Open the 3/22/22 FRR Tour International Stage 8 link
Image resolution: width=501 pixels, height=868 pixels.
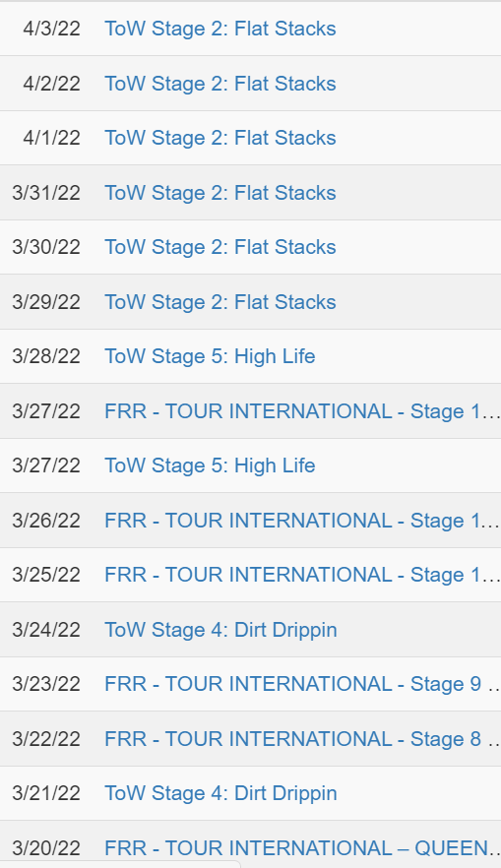[302, 739]
